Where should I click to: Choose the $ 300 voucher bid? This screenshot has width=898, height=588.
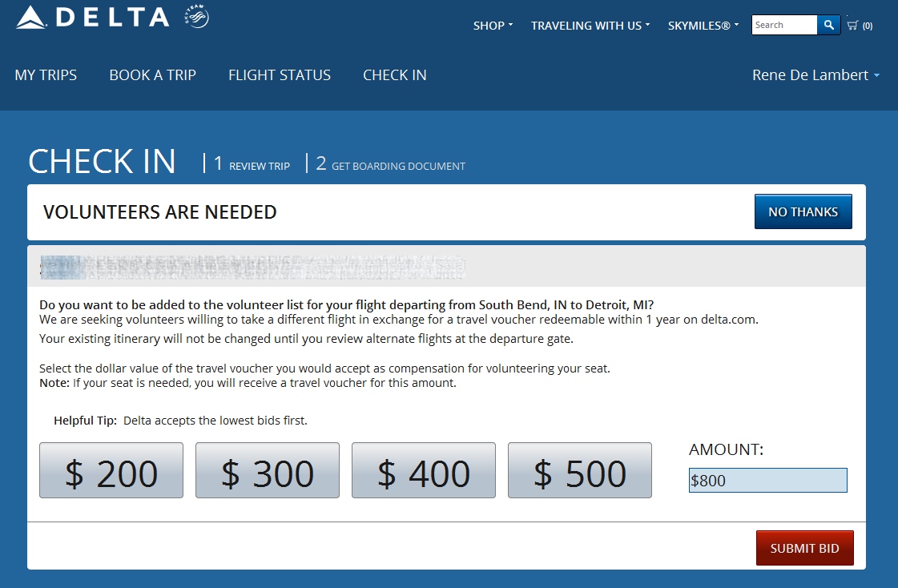coord(268,471)
